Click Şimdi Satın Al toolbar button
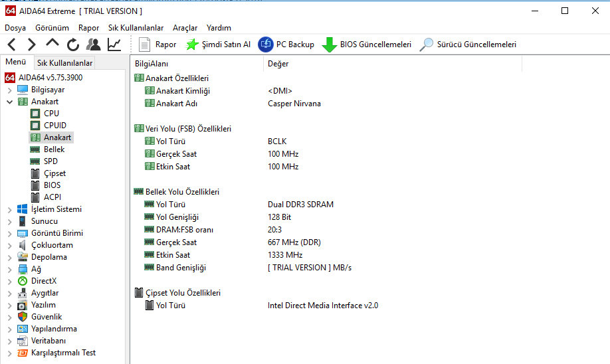 (218, 45)
